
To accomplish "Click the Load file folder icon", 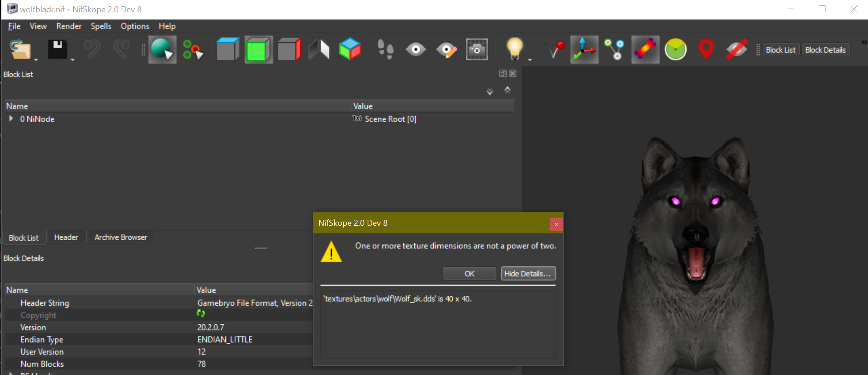I will point(20,49).
